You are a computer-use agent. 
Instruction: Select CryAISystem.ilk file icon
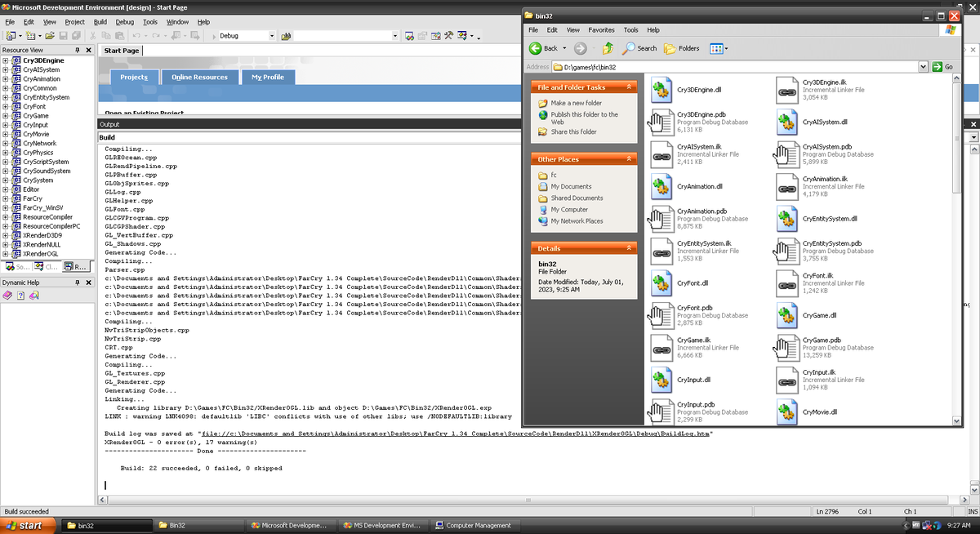pos(661,154)
